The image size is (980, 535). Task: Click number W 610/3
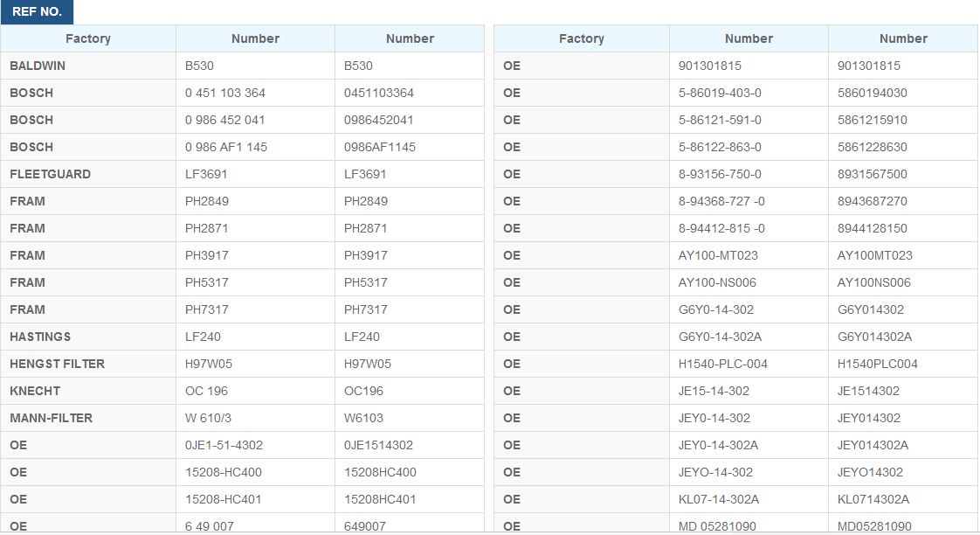208,418
